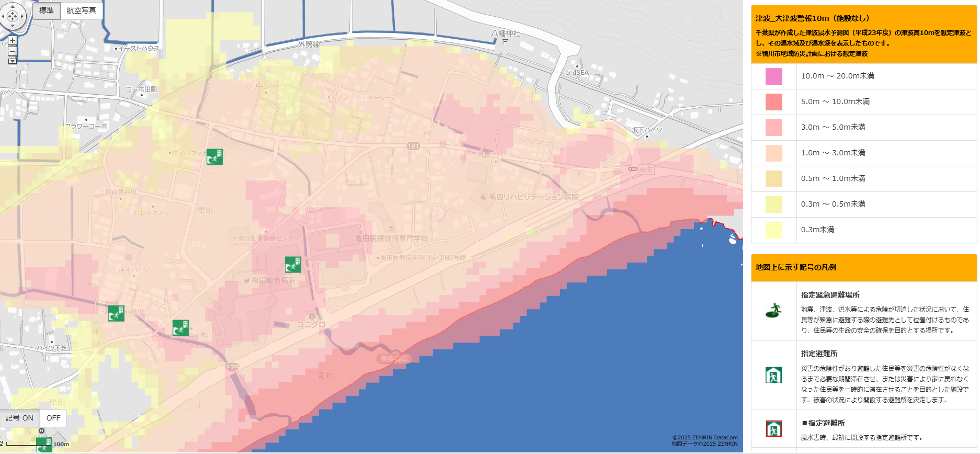Pan map down with compass arrow

[13, 26]
